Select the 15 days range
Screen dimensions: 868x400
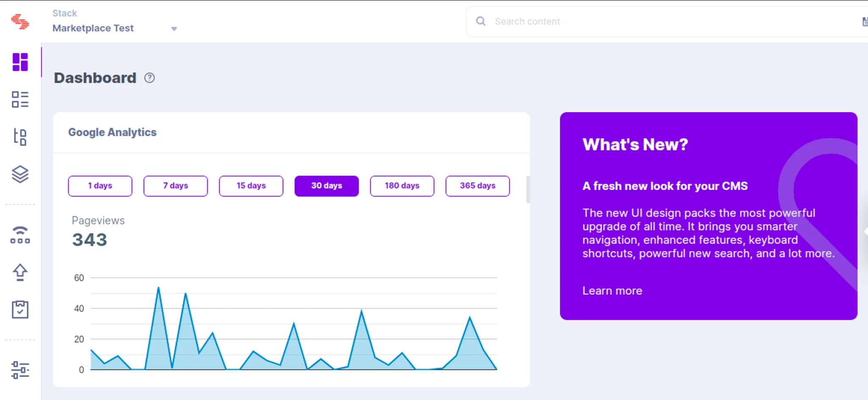point(251,186)
